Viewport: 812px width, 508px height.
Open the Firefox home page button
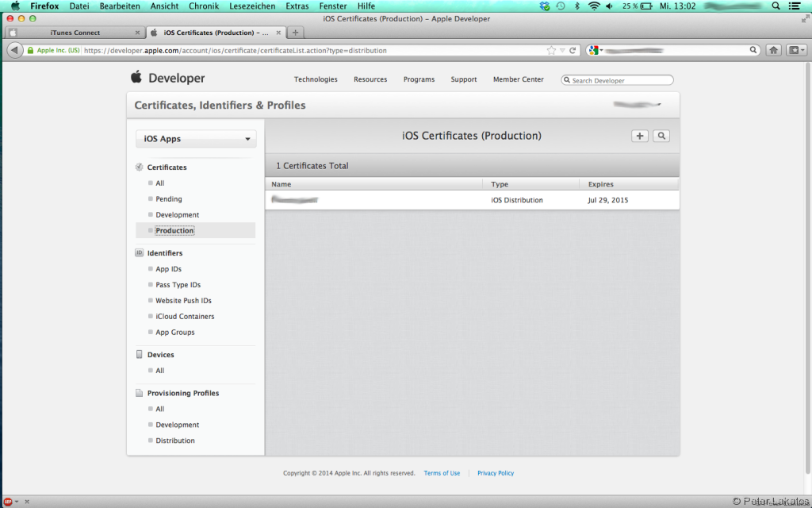(x=774, y=50)
